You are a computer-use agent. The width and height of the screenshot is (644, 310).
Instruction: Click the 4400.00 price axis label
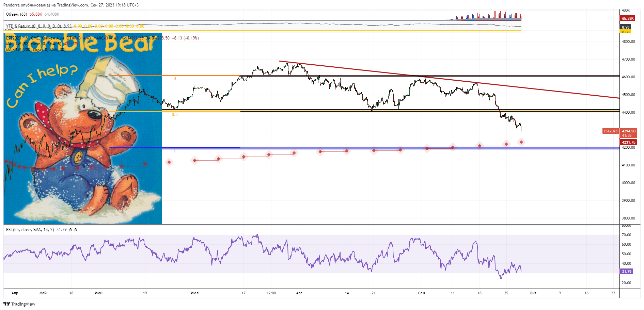(628, 112)
